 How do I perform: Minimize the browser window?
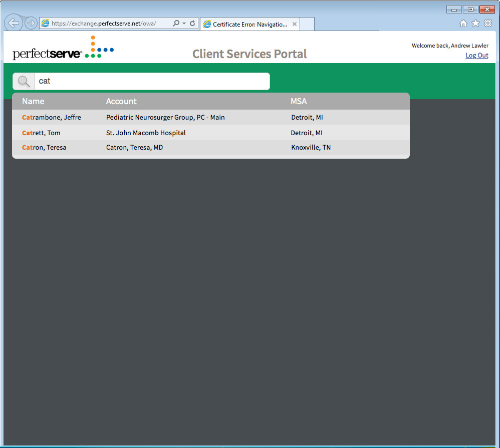pos(454,10)
